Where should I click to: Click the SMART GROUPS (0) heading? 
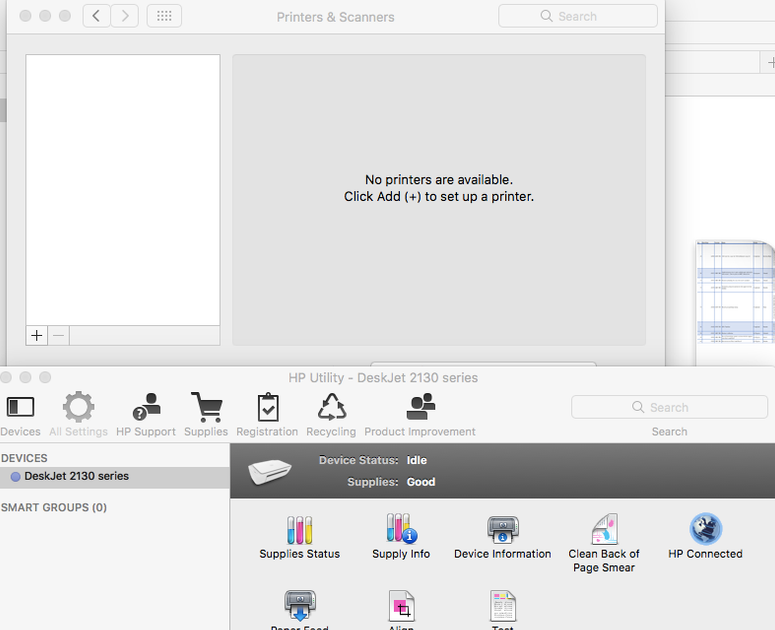click(53, 507)
